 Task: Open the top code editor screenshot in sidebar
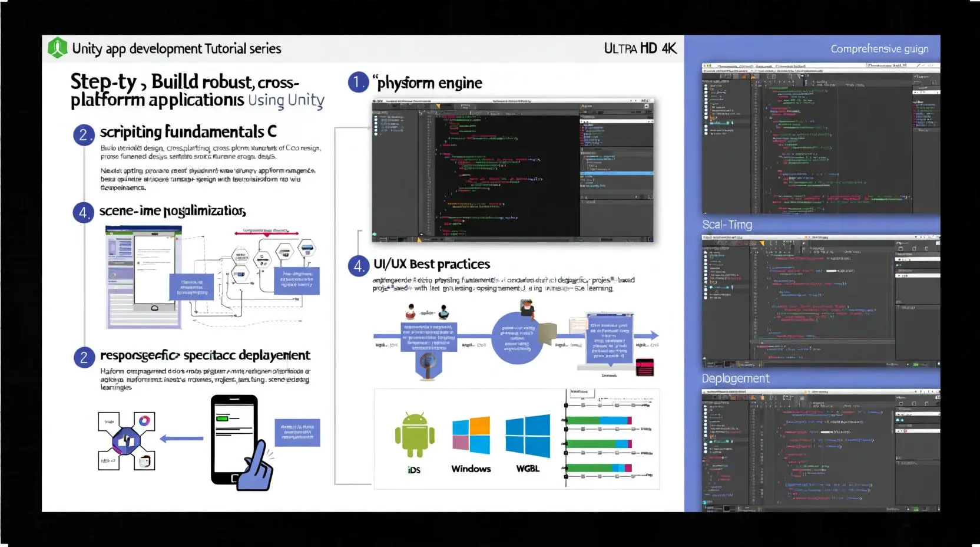[820, 139]
